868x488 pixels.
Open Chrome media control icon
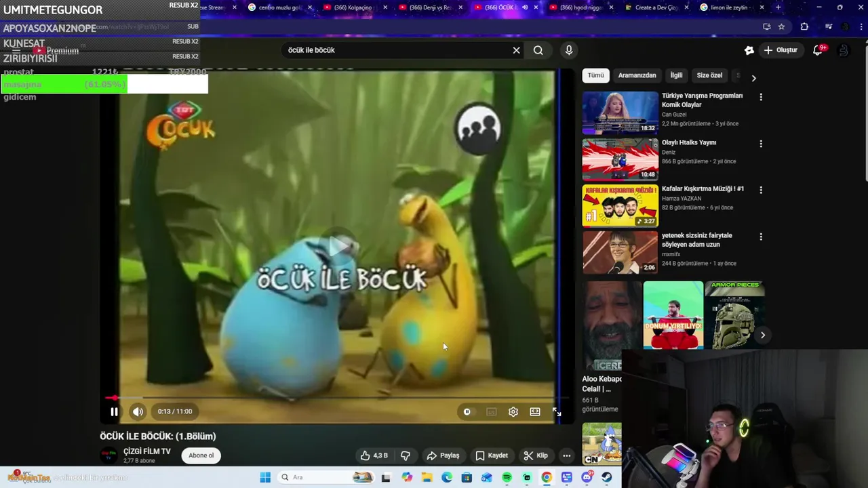click(828, 26)
